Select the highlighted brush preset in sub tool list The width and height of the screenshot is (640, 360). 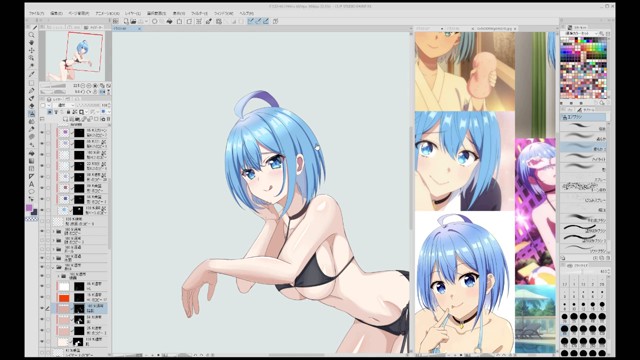583,148
